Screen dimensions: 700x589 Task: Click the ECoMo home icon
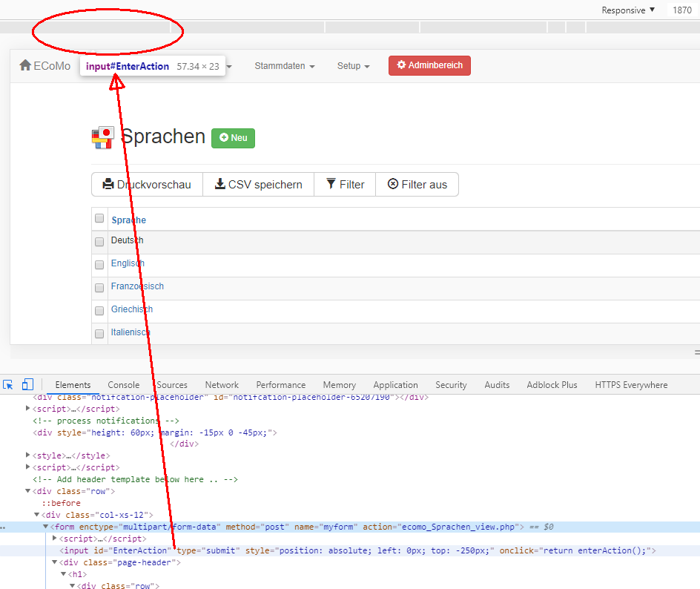click(x=25, y=65)
